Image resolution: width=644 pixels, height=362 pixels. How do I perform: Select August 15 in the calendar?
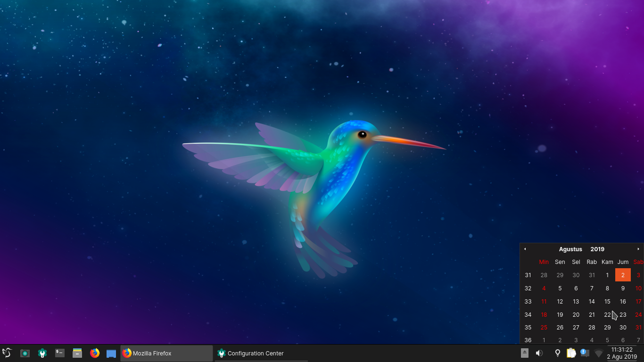tap(607, 301)
